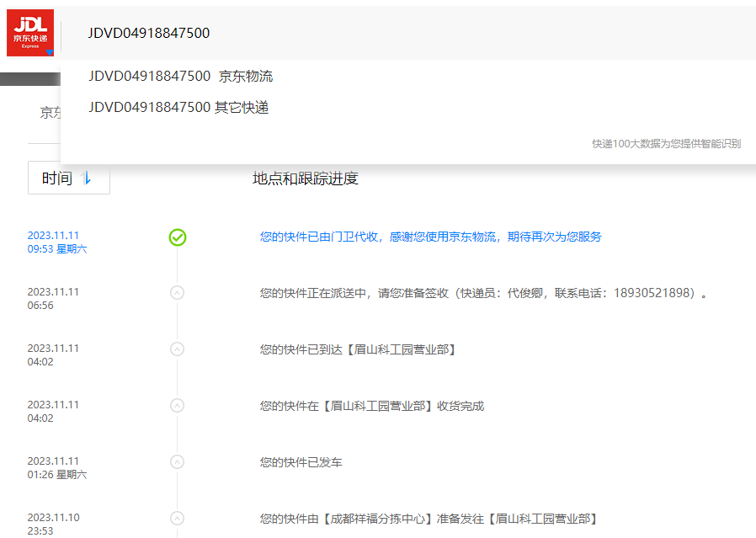Select the 京东物流 suggestion
756x538 pixels.
pyautogui.click(x=181, y=76)
